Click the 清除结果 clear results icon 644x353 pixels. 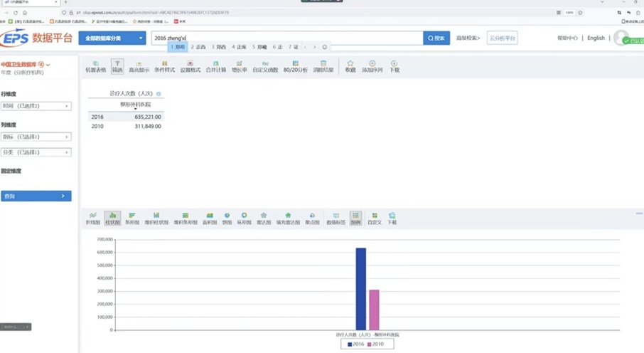pos(323,66)
